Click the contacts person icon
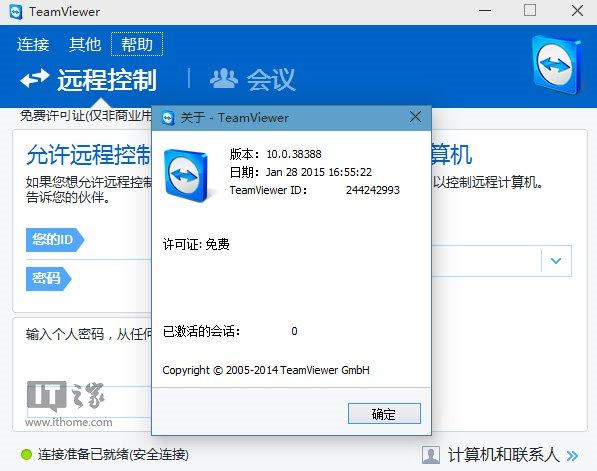Screen dimensions: 597x471 (x=431, y=455)
